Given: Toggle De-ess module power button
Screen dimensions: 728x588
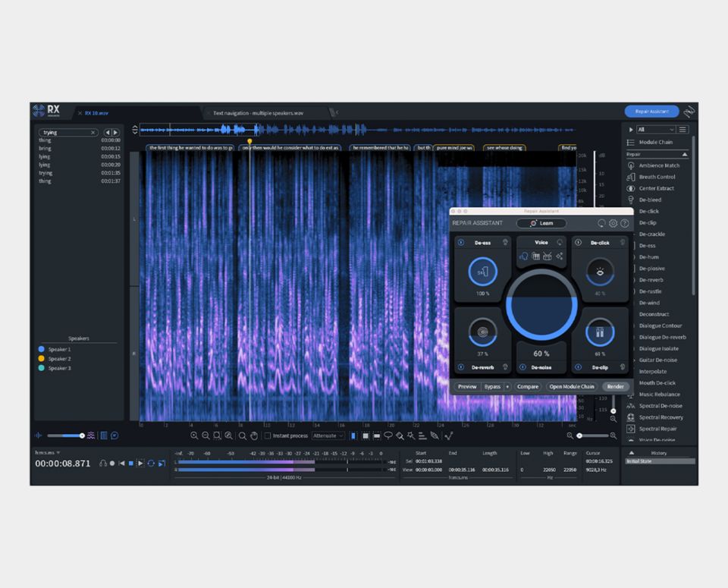Looking at the screenshot, I should (x=460, y=243).
